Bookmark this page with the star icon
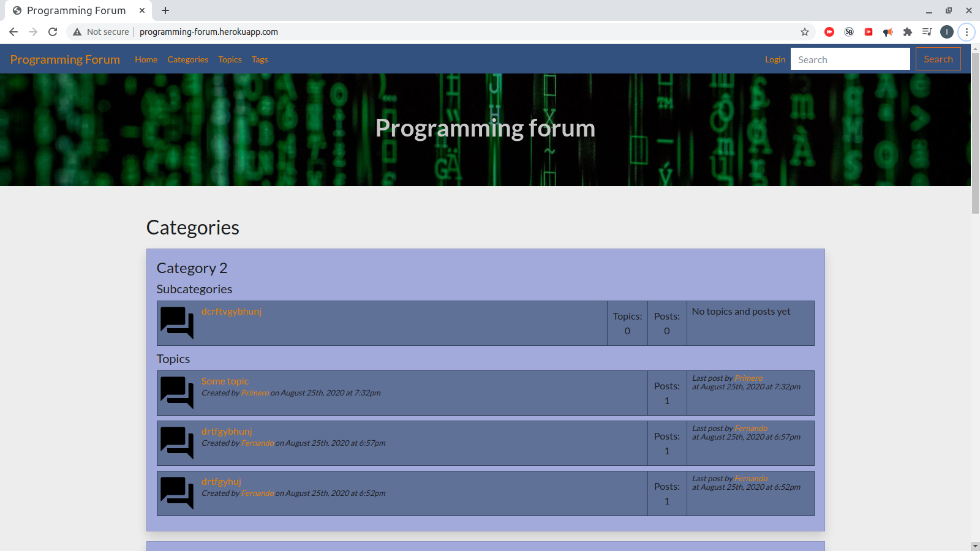The height and width of the screenshot is (551, 980). point(805,32)
